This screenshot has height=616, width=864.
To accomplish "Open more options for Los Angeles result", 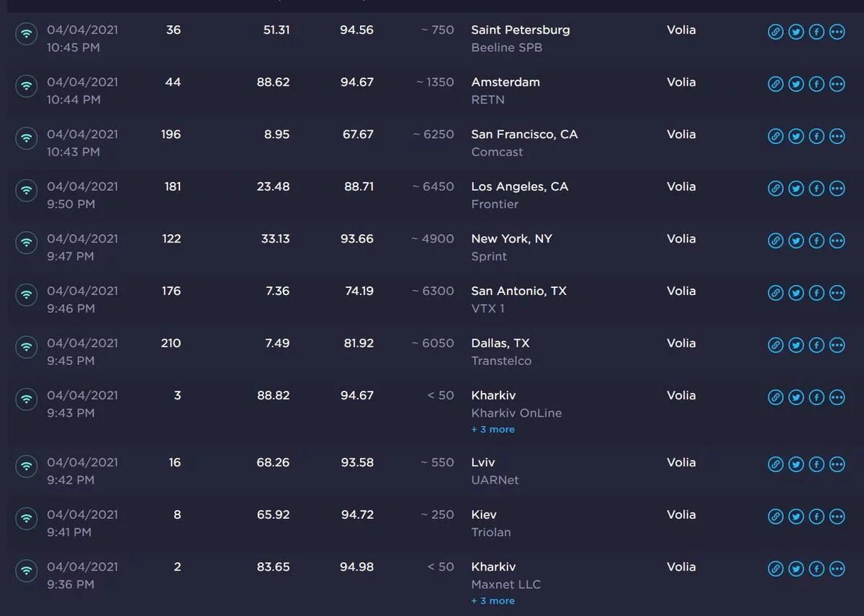I will point(837,189).
